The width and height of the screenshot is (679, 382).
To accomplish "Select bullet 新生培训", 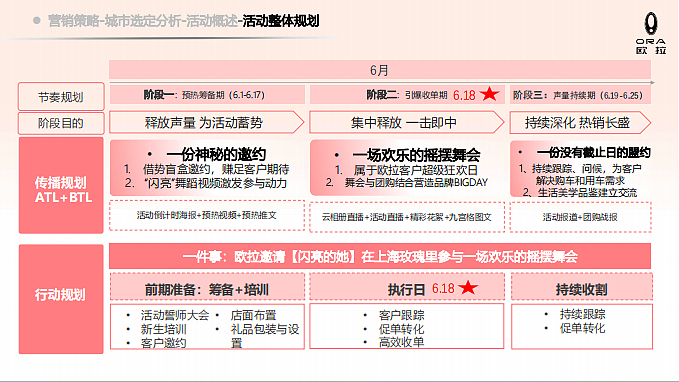I will point(163,329).
